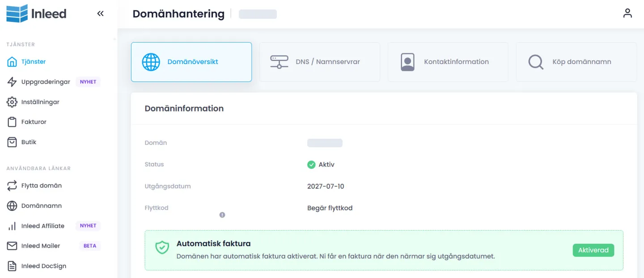Click the Inleed logo
The image size is (644, 278).
(36, 13)
